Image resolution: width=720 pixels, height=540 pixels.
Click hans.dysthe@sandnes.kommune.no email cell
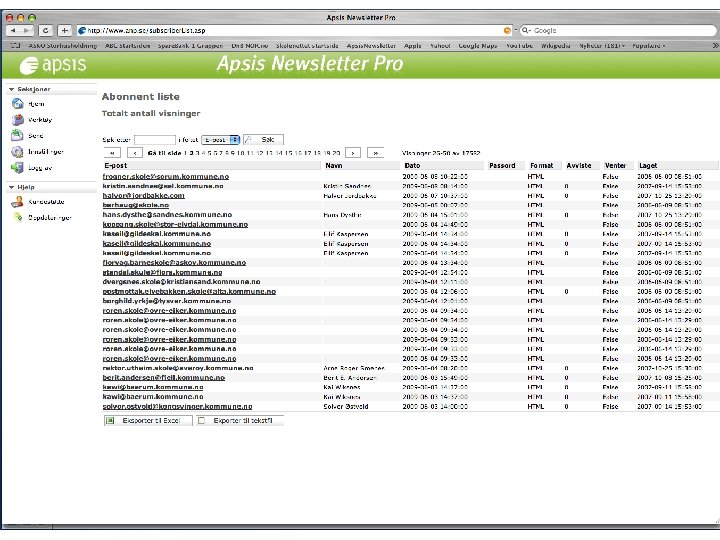(x=167, y=215)
